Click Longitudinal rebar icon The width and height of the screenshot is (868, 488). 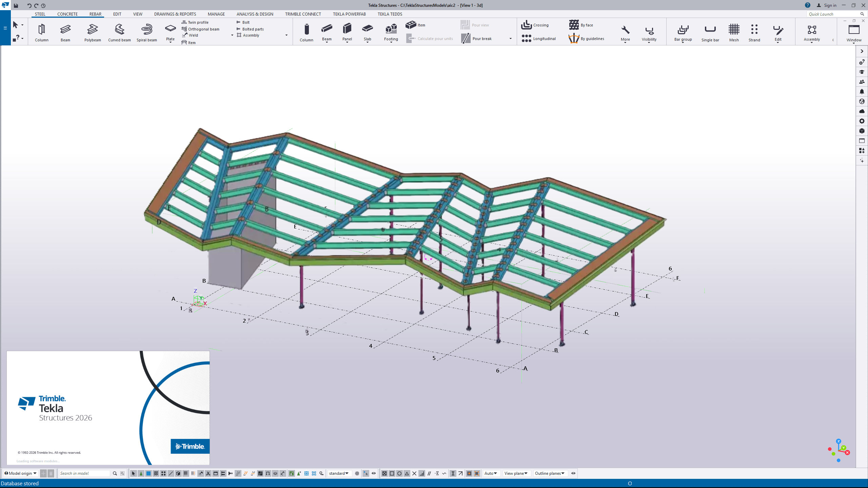point(526,38)
